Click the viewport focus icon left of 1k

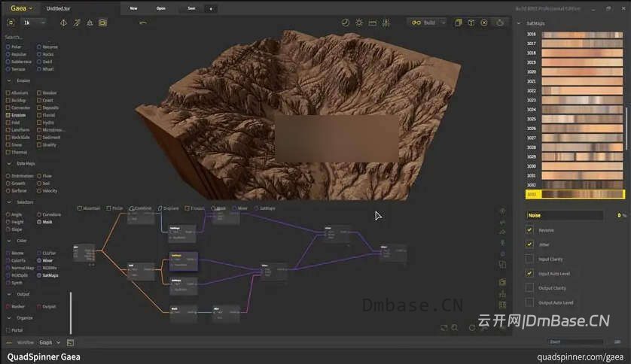(x=11, y=23)
